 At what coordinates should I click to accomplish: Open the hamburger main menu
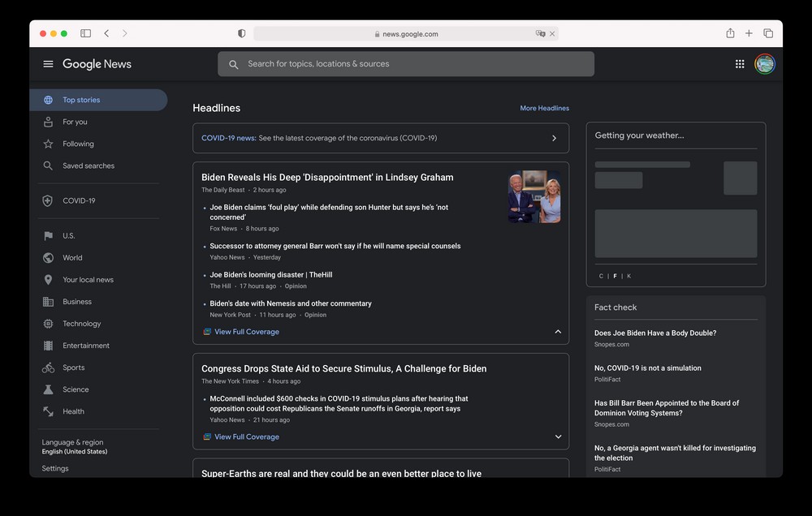(x=48, y=63)
